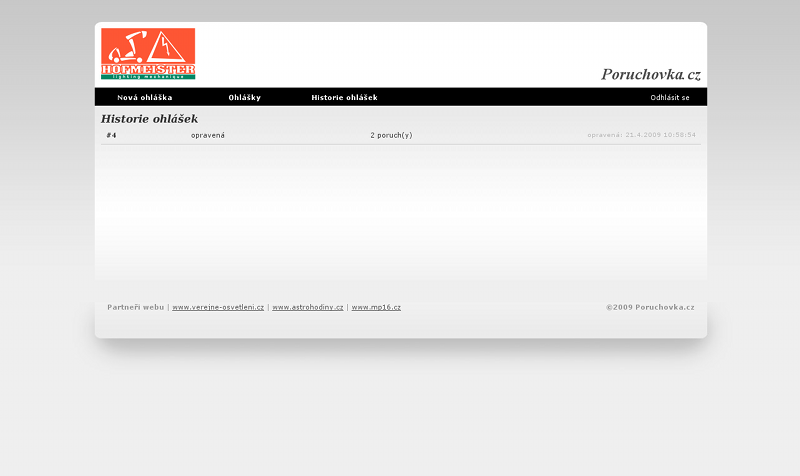The image size is (800, 476).
Task: Click the Hofmeister logo image
Action: pos(148,54)
